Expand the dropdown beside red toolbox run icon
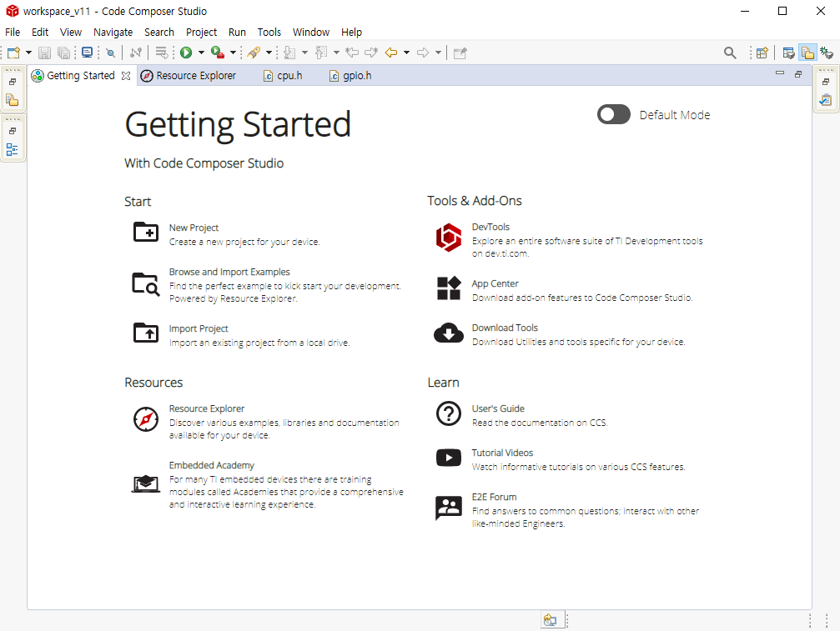This screenshot has height=631, width=840. 233,53
